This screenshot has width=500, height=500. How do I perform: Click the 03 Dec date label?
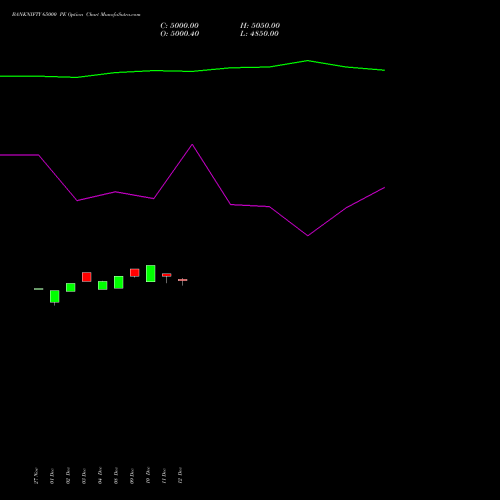tap(84, 476)
